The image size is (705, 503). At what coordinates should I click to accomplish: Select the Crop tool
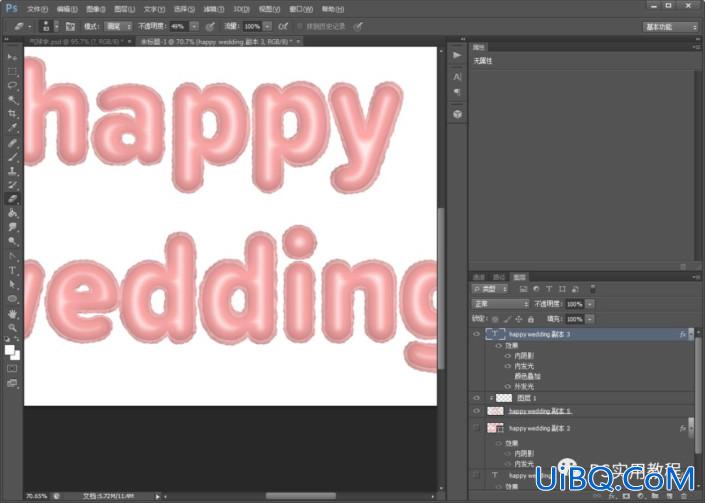tap(12, 114)
